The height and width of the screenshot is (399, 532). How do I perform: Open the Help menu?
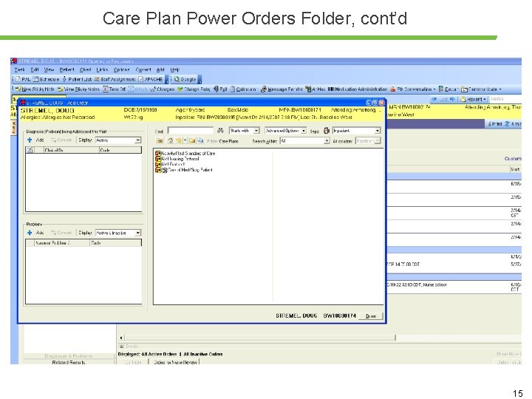coord(174,69)
